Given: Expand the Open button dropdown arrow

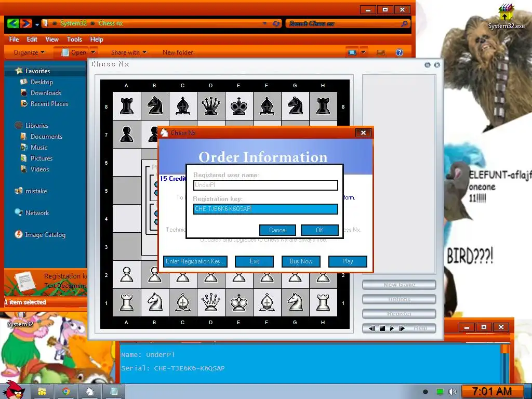Looking at the screenshot, I should (x=93, y=52).
